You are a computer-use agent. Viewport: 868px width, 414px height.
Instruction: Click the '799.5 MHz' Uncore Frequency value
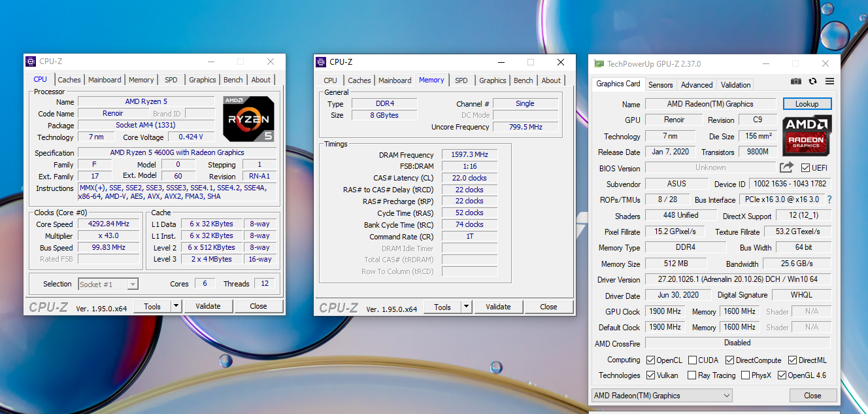526,127
